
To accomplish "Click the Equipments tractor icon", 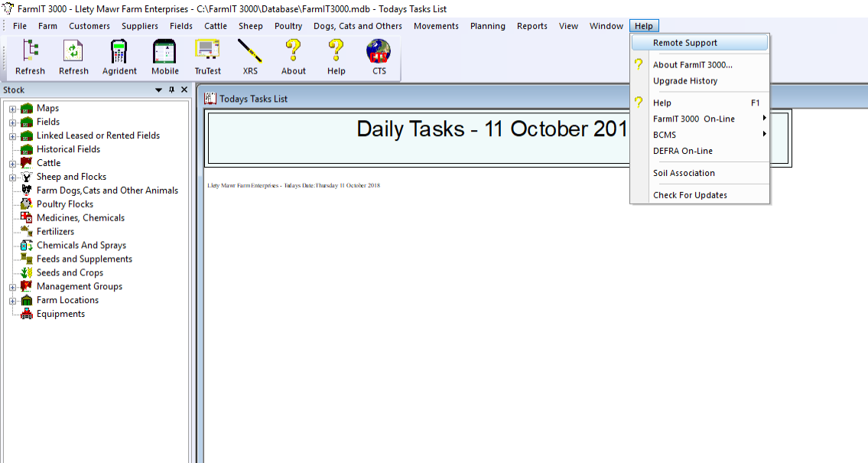I will 27,314.
